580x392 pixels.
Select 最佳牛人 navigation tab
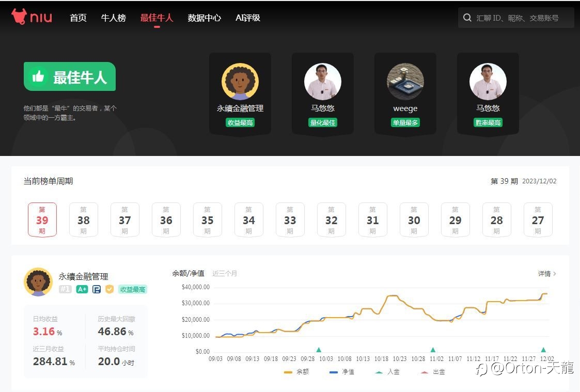pyautogui.click(x=157, y=18)
